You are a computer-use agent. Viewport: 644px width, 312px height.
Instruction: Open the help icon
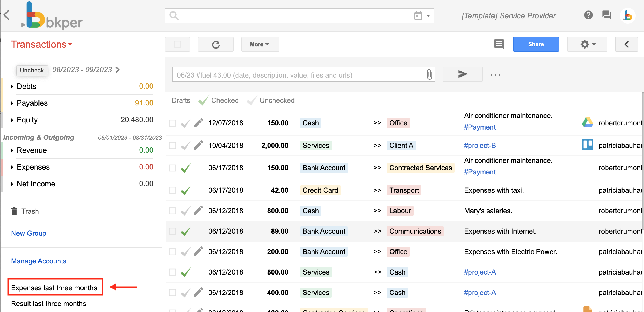click(588, 15)
